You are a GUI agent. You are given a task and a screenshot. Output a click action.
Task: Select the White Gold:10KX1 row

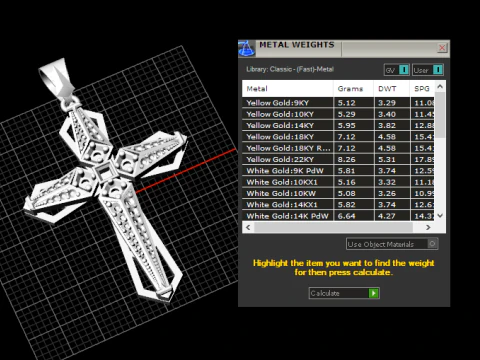pyautogui.click(x=338, y=182)
